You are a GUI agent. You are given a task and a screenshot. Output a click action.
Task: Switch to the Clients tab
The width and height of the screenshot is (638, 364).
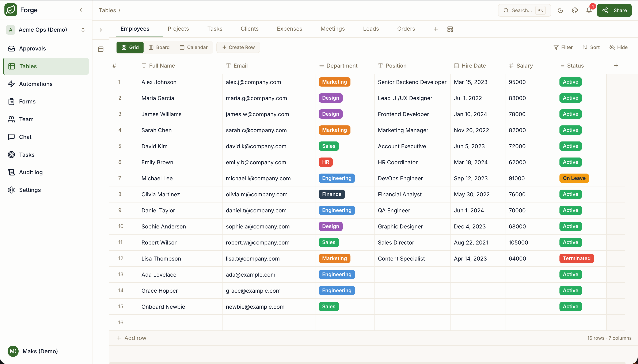250,29
